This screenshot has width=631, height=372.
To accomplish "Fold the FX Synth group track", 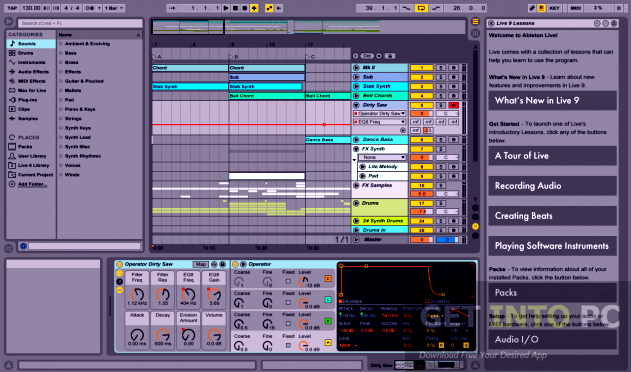I will coord(356,149).
